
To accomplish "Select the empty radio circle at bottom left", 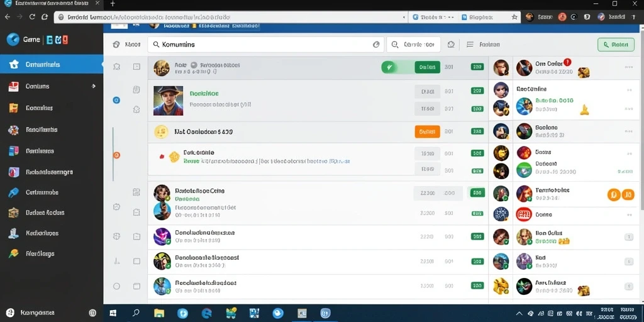I will 116,286.
